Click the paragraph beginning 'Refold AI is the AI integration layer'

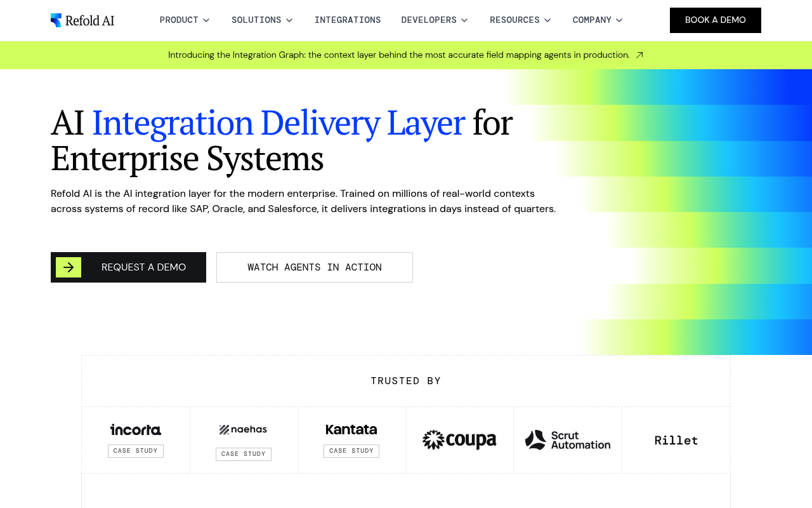[x=303, y=201]
